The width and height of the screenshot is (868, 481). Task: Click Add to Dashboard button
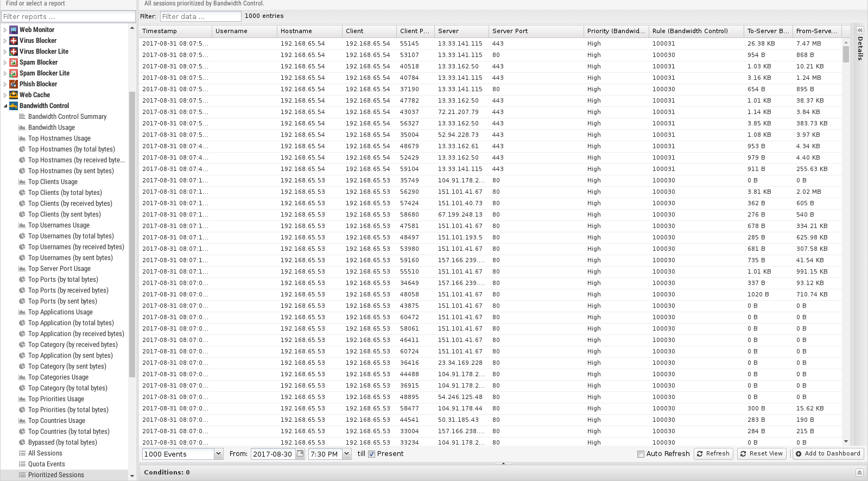[x=828, y=454]
